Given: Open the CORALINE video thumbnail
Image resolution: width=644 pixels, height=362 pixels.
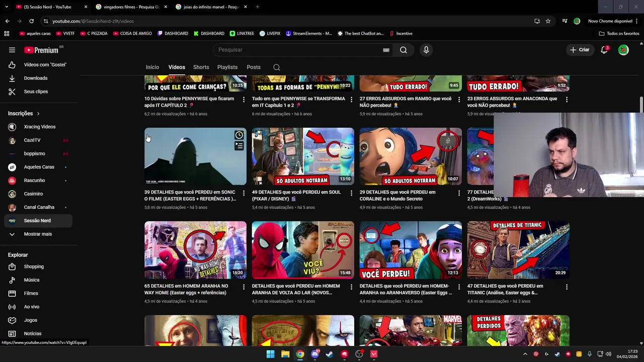Looking at the screenshot, I should coord(411,156).
